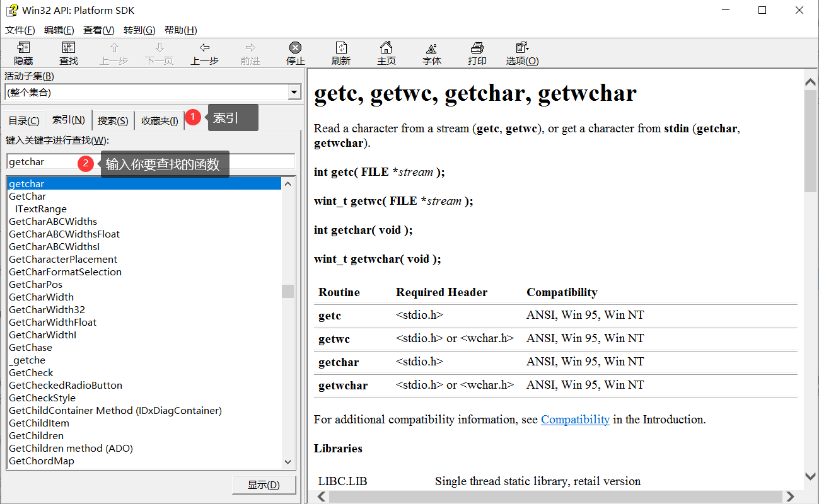Screen dimensions: 819x504
Task: Switch to the 收藏夹(I) tab
Action: pos(160,121)
